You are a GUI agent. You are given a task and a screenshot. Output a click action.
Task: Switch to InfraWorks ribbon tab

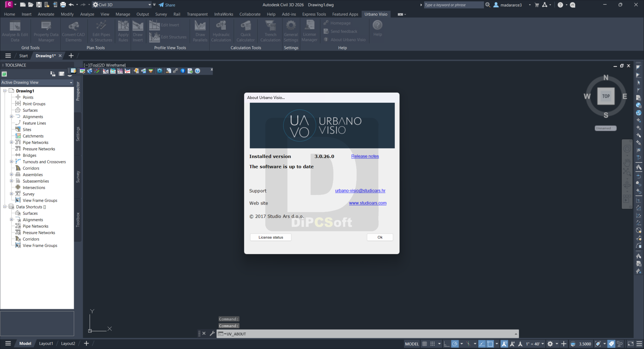pos(223,14)
